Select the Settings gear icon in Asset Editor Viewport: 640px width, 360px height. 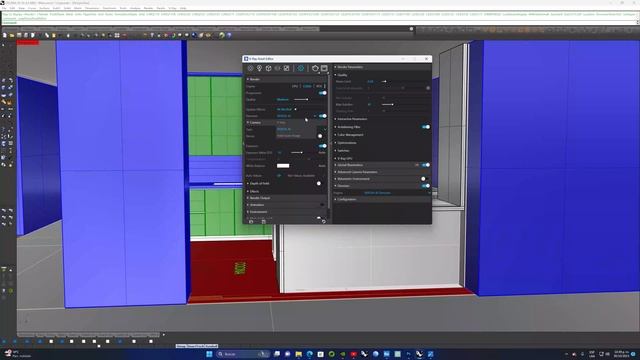[x=300, y=68]
